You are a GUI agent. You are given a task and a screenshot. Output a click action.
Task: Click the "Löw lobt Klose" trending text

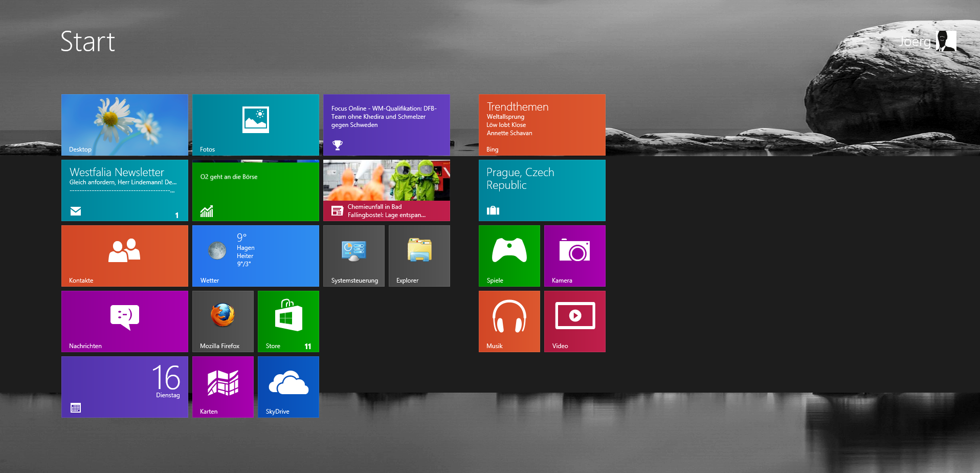pyautogui.click(x=506, y=125)
